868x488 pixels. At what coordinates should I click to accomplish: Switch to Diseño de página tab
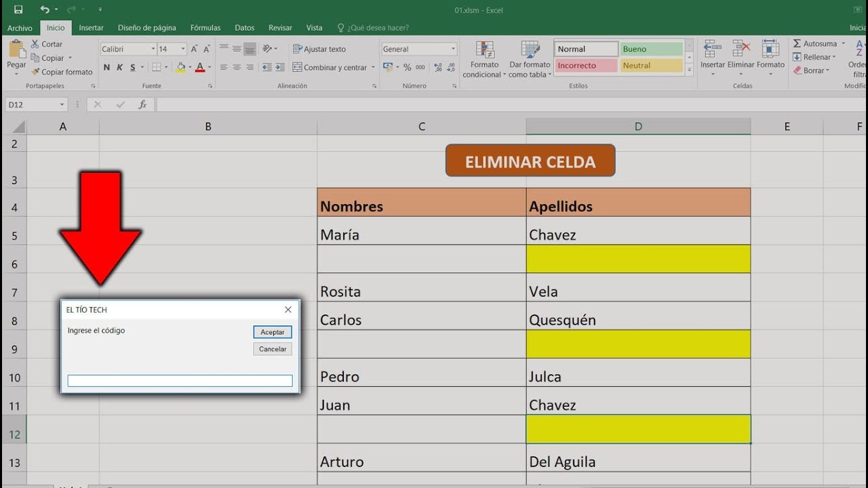pyautogui.click(x=146, y=28)
